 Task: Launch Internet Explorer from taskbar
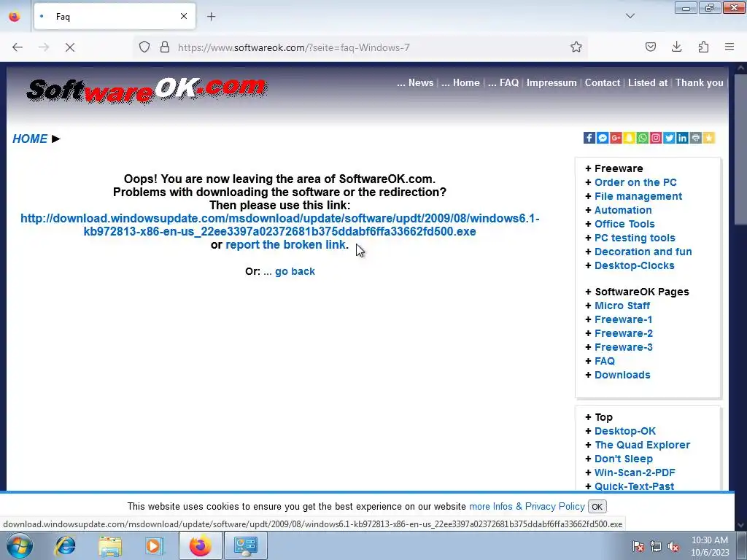65,545
